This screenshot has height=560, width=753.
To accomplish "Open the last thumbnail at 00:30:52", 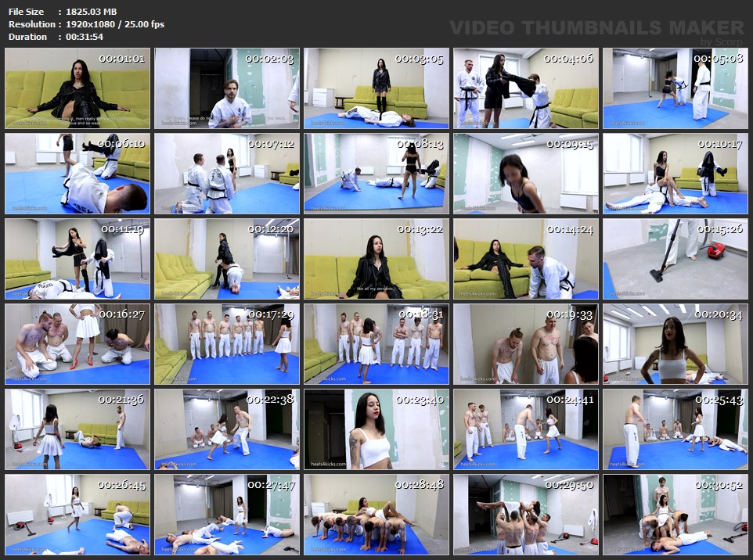I will click(675, 515).
